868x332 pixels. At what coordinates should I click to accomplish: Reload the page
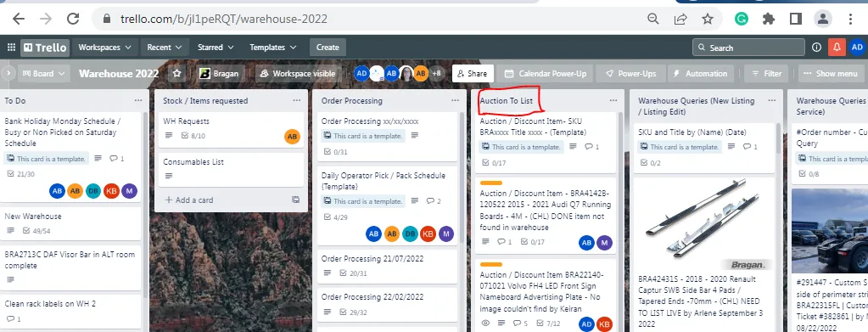click(x=72, y=19)
